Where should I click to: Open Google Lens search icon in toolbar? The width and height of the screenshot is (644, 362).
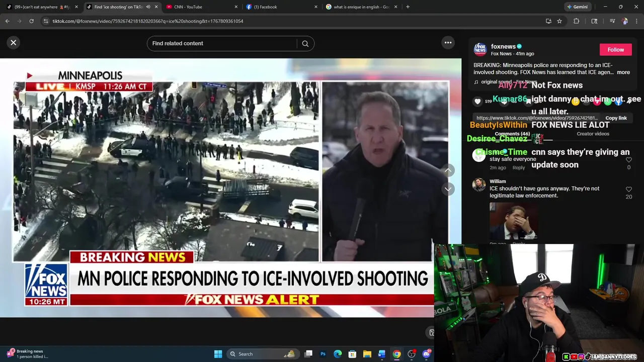[594, 21]
